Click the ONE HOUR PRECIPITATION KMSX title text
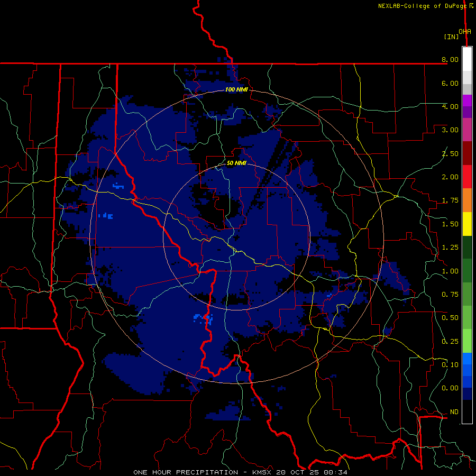476x476 pixels. point(240,472)
